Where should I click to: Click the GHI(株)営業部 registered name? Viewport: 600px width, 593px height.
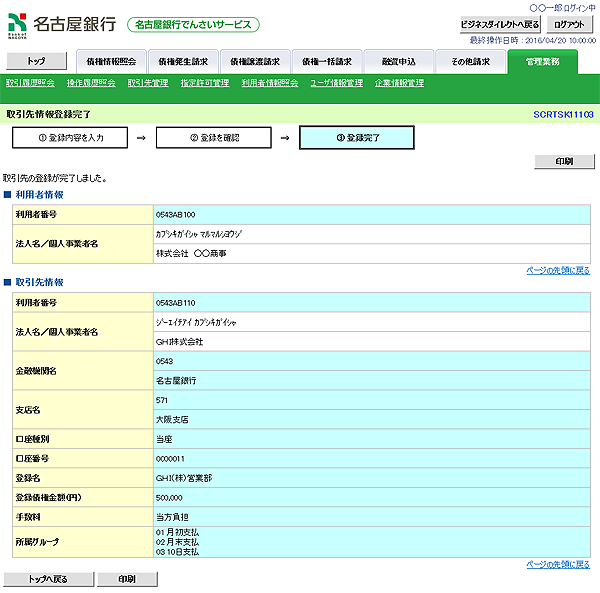click(184, 478)
